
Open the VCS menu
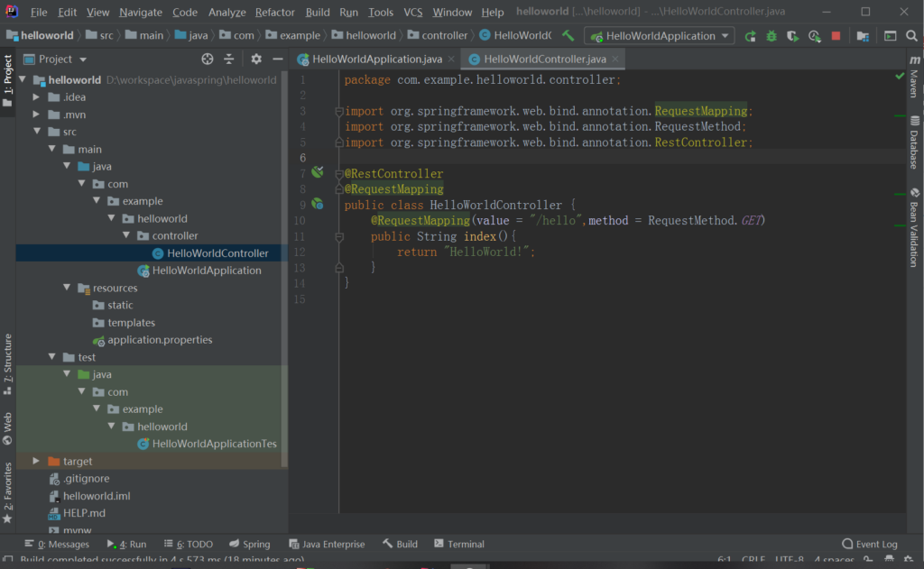[412, 12]
